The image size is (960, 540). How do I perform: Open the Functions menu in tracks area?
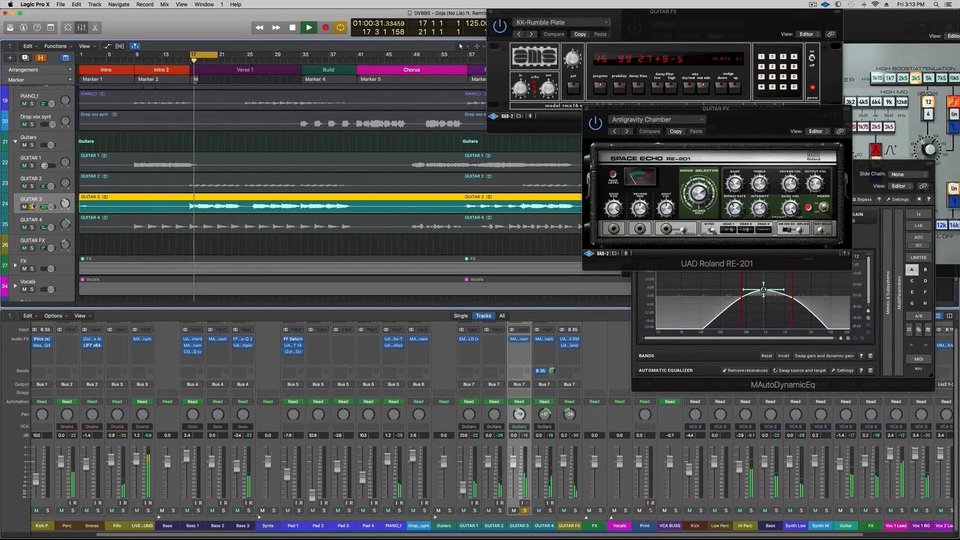[x=56, y=46]
